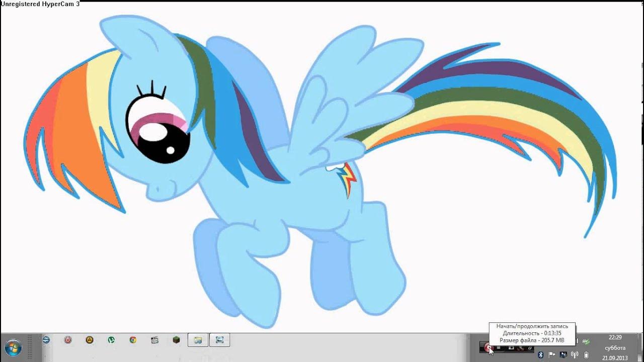Click the date 21.09.2013 in tray
Screen dimensions: 644x362
pos(615,357)
